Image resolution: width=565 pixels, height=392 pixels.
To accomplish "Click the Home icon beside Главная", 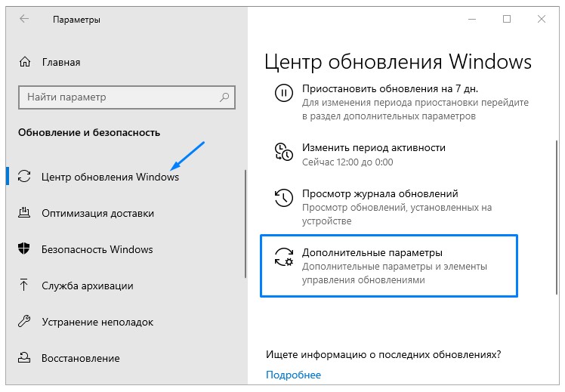I will tap(26, 62).
